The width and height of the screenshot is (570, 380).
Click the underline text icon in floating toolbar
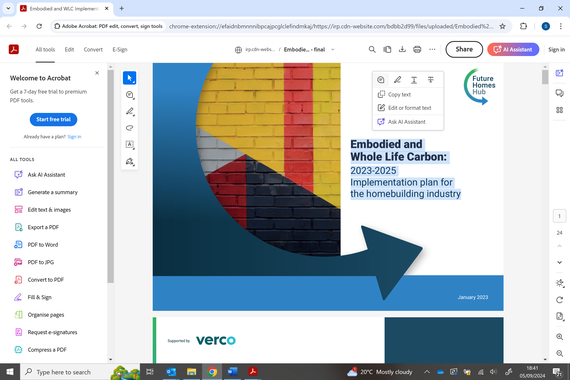(x=414, y=80)
